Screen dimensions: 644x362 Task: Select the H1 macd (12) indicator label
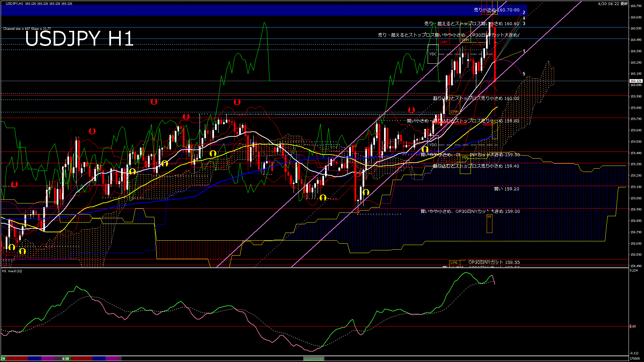pyautogui.click(x=12, y=271)
